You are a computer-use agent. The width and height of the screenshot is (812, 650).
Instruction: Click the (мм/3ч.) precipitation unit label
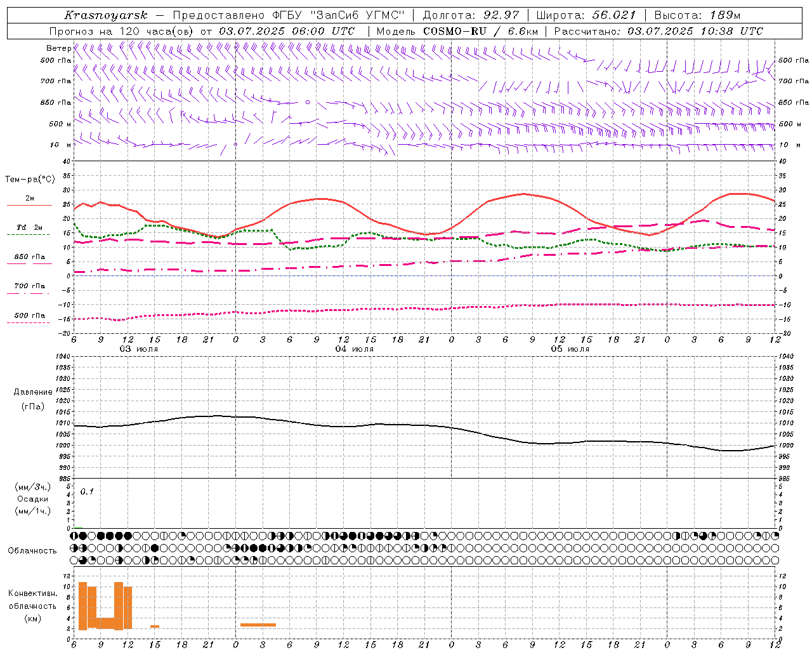point(33,487)
